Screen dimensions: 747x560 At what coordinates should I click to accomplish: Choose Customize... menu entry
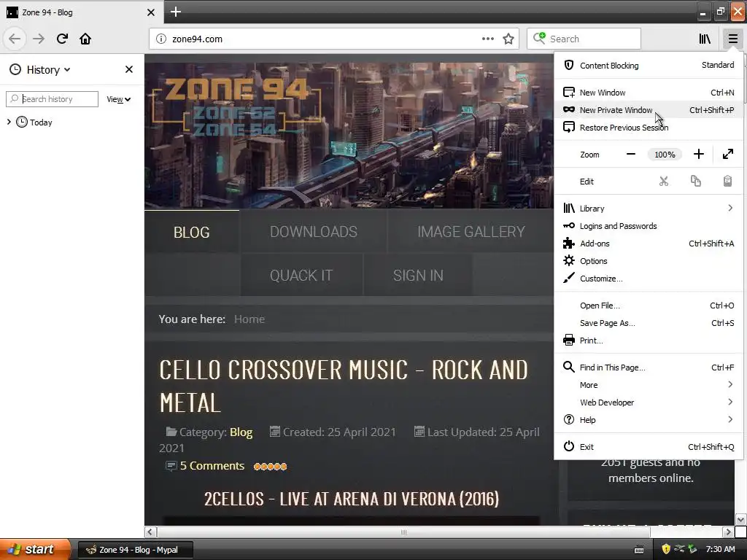point(649,279)
